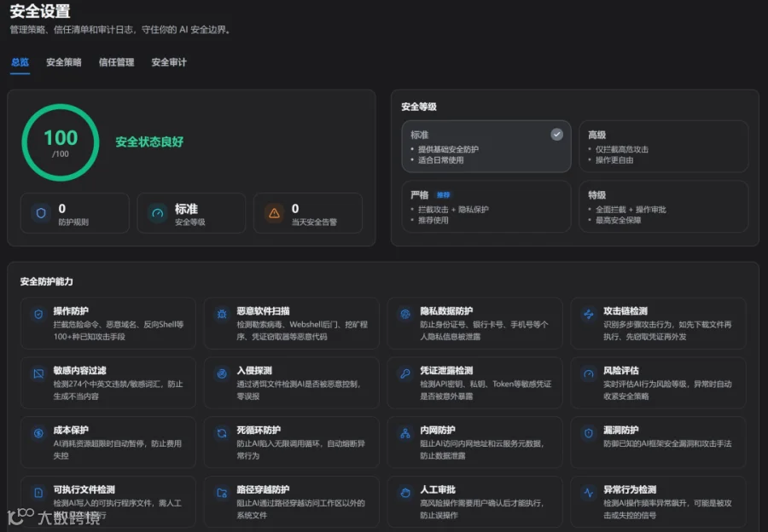This screenshot has height=532, width=768.
Task: Click the 隐私数据防护 card title
Action: pyautogui.click(x=446, y=311)
